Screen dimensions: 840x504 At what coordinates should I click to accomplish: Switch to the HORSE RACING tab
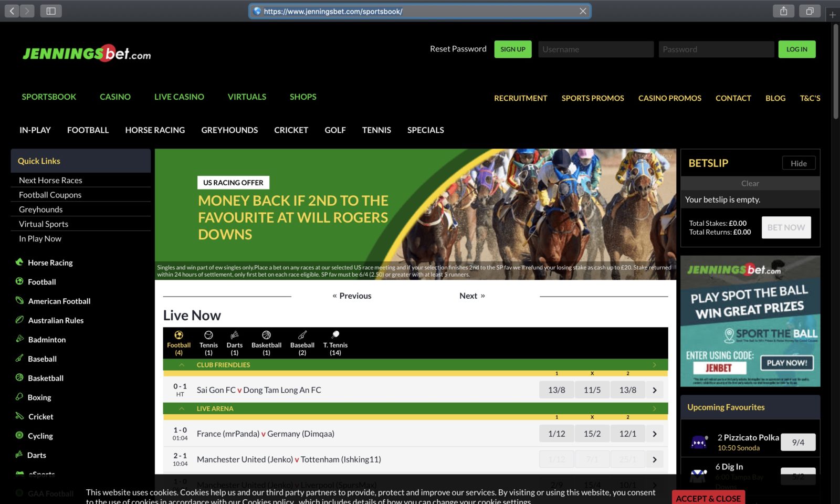click(x=155, y=130)
